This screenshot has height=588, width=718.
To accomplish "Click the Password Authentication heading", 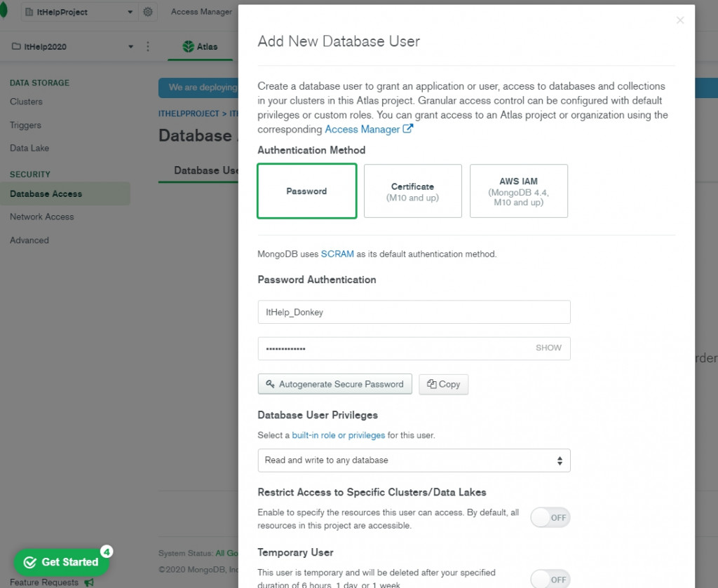I will [317, 280].
